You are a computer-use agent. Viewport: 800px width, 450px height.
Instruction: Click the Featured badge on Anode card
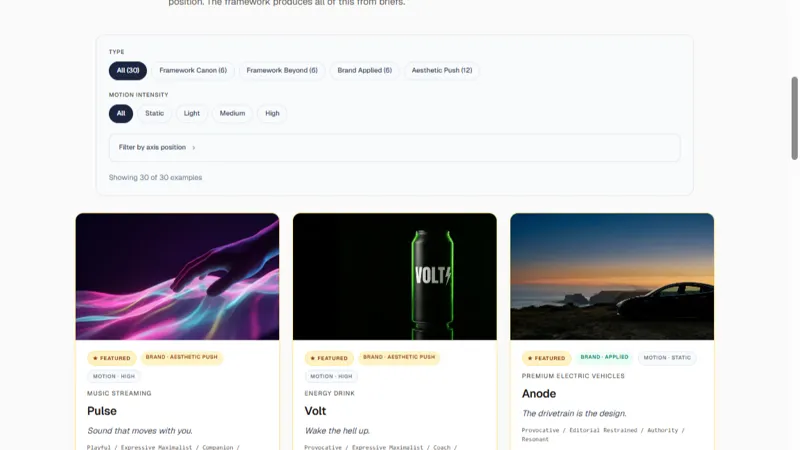pos(546,358)
